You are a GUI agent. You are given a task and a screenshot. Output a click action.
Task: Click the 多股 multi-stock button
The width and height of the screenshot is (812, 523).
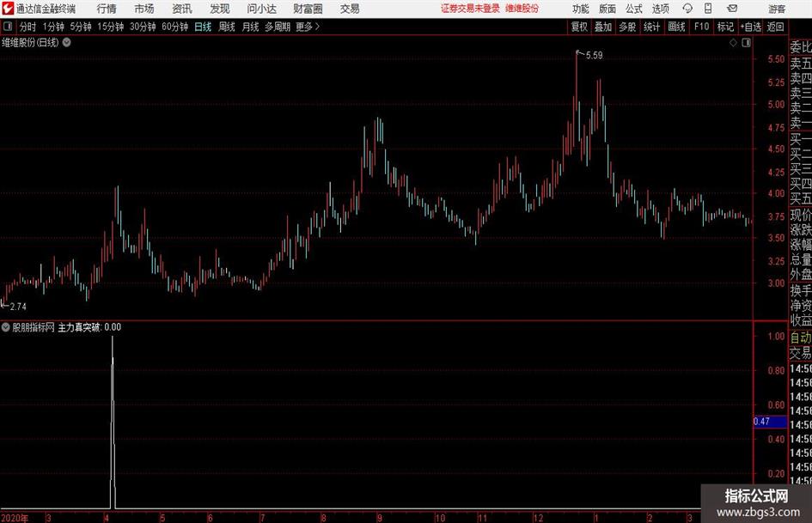point(627,27)
